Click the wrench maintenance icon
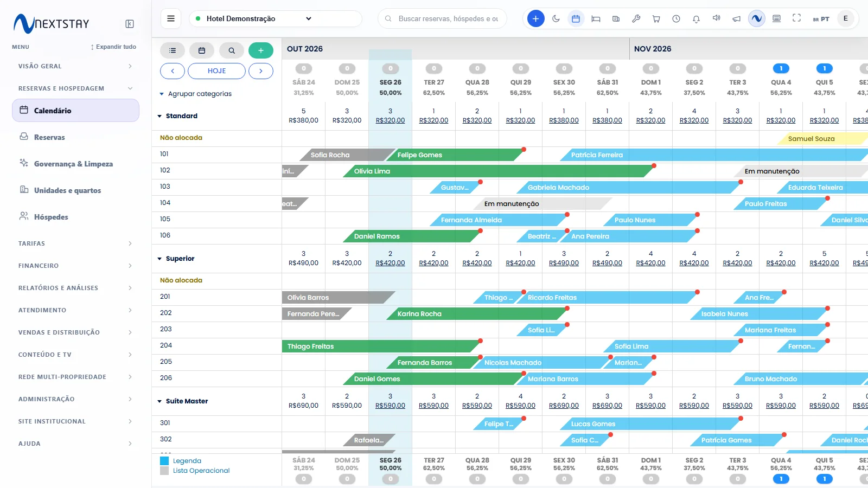This screenshot has height=488, width=868. pyautogui.click(x=636, y=18)
